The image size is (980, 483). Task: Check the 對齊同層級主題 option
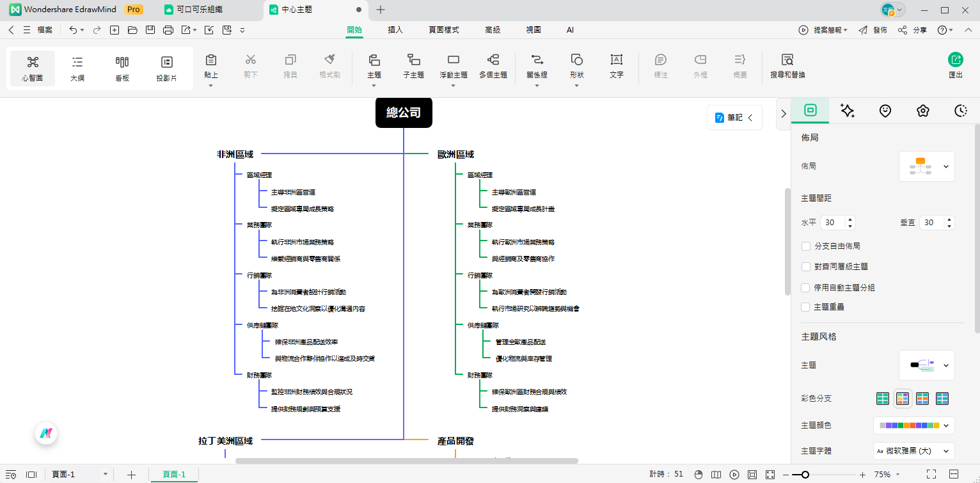pos(805,266)
